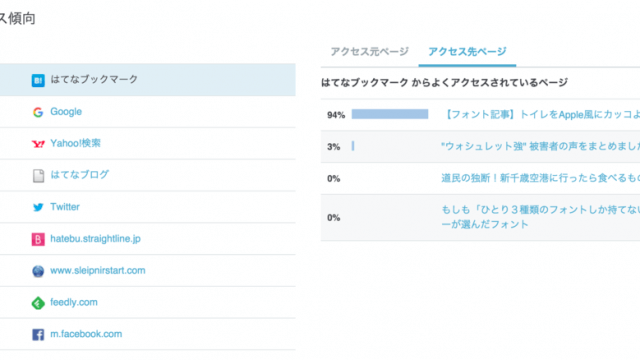Click the Facebook f icon
Screen dimensions: 640x360
38,335
